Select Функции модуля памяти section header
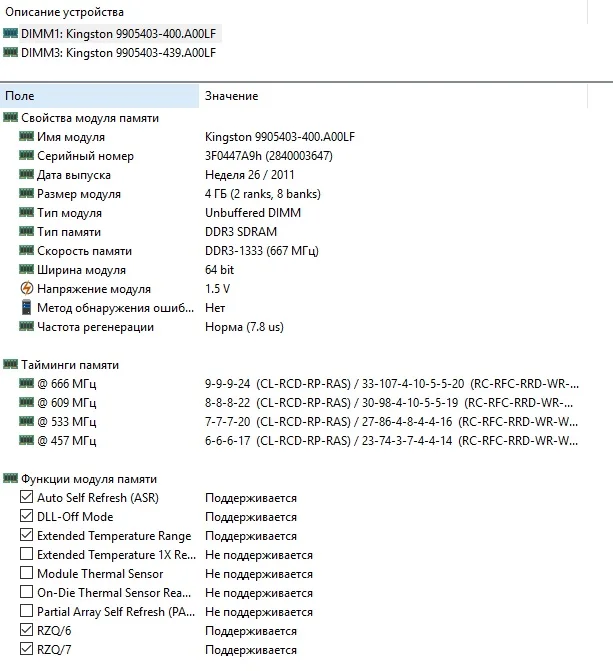The image size is (613, 671). 89,479
